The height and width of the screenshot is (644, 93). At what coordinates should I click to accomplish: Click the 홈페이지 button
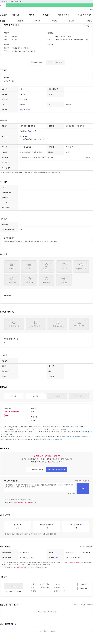83,585
